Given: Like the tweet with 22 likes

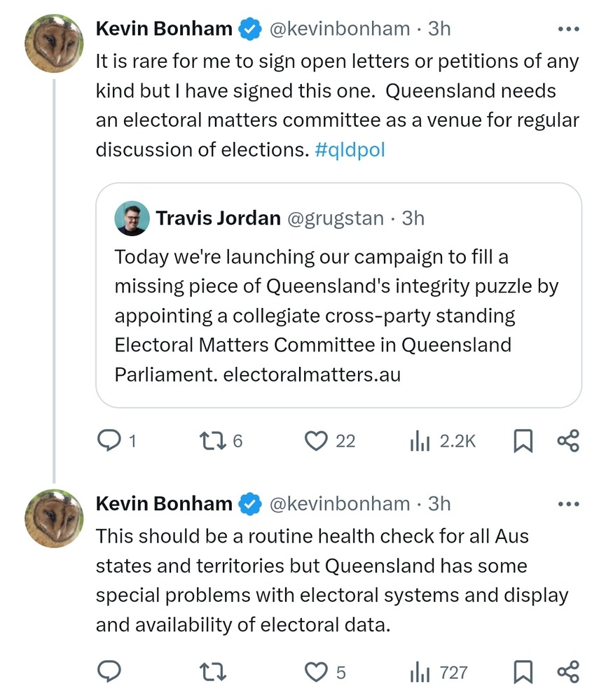Looking at the screenshot, I should [317, 440].
